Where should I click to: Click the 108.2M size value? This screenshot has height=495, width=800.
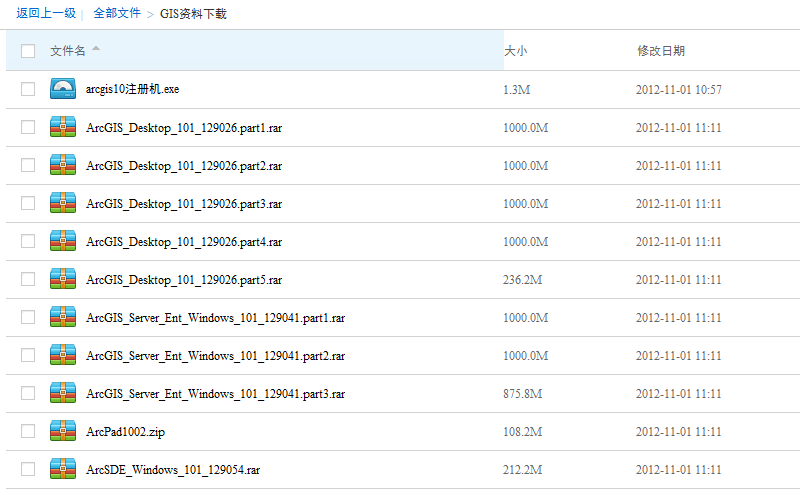[x=522, y=432]
